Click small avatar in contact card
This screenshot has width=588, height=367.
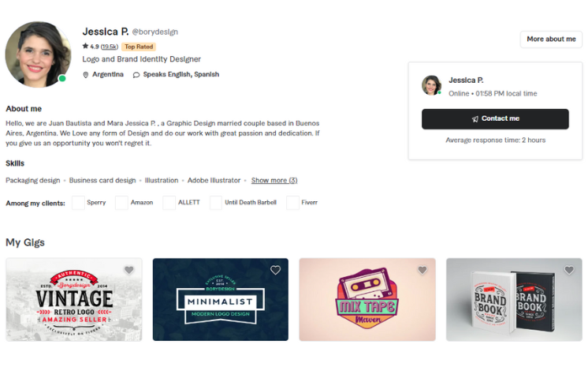[431, 85]
